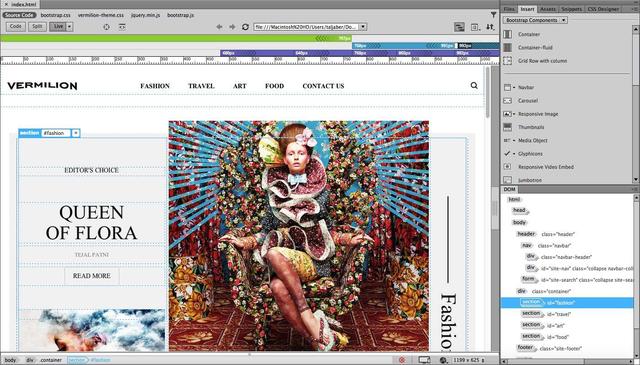
Task: Click the CONTACT US nav link
Action: tap(323, 86)
